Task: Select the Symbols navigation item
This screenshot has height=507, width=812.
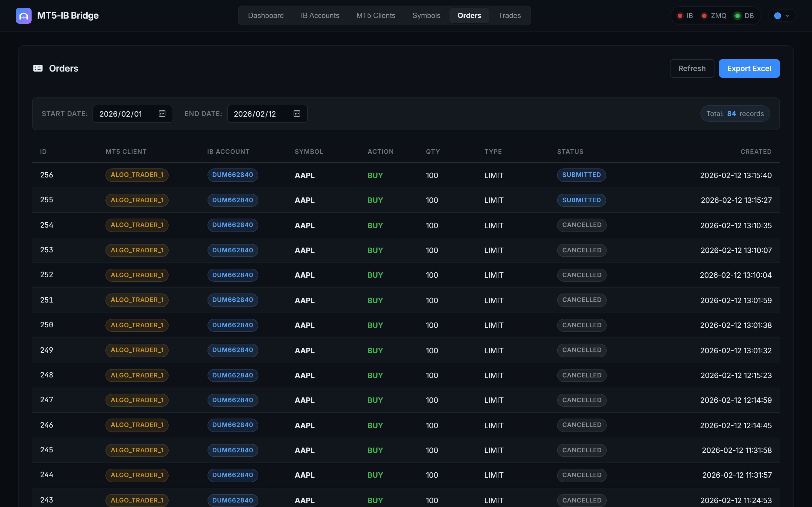Action: (x=426, y=15)
